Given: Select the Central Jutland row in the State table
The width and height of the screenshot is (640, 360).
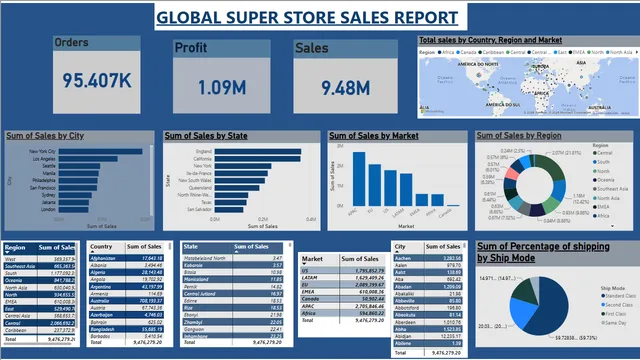Looking at the screenshot, I should (x=233, y=294).
